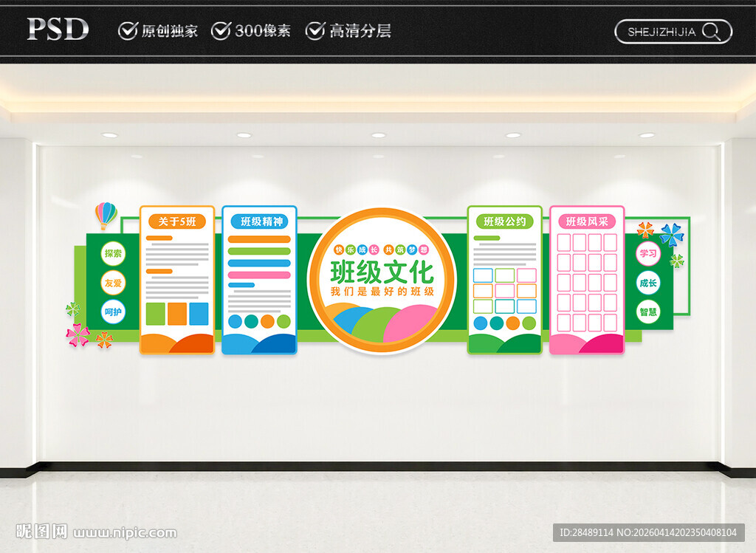Image resolution: width=756 pixels, height=553 pixels.
Task: Click the SHEJIZHIJIA search magnifier icon
Action: pos(711,32)
